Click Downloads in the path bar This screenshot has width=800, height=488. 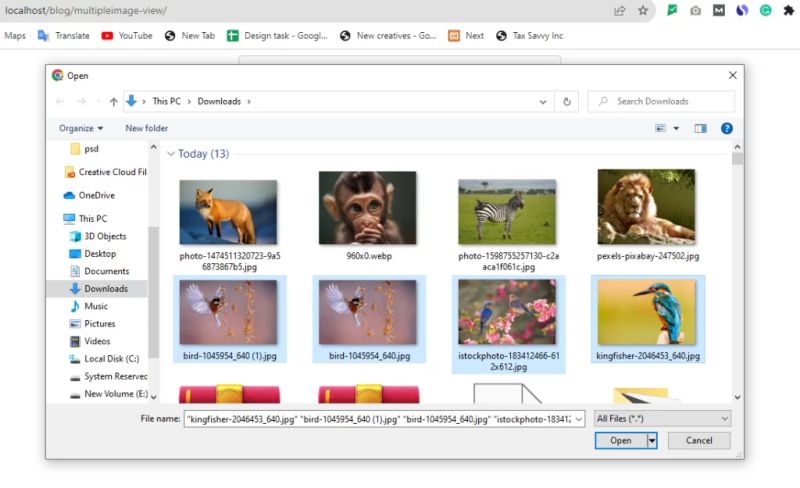(x=219, y=101)
